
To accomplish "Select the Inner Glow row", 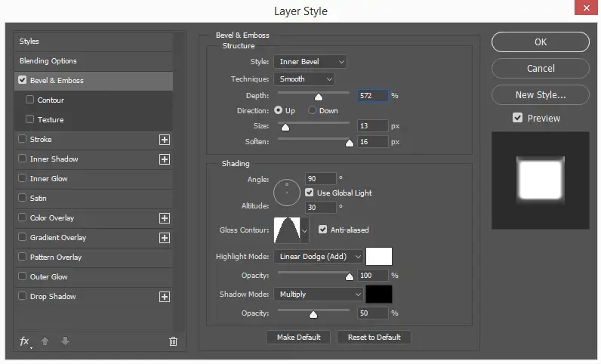I will (x=94, y=179).
